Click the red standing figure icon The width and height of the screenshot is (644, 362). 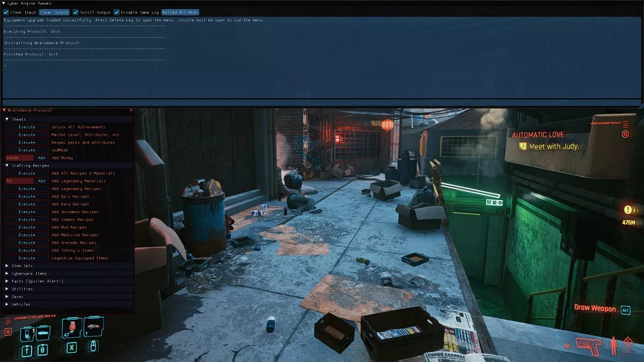coord(613,346)
